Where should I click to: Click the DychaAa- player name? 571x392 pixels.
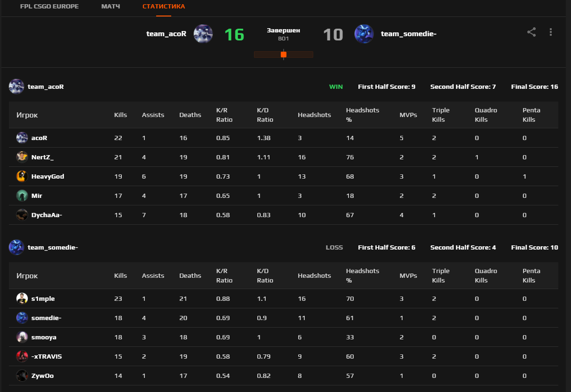point(47,215)
